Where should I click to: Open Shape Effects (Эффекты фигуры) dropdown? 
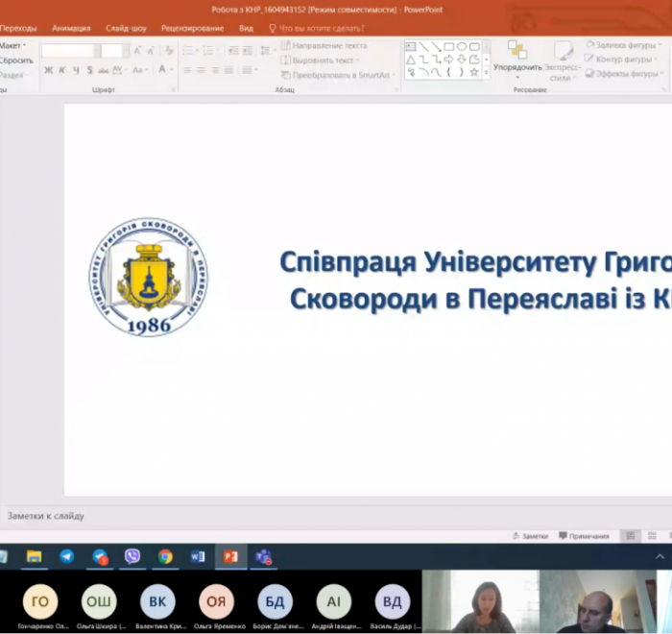pos(624,74)
